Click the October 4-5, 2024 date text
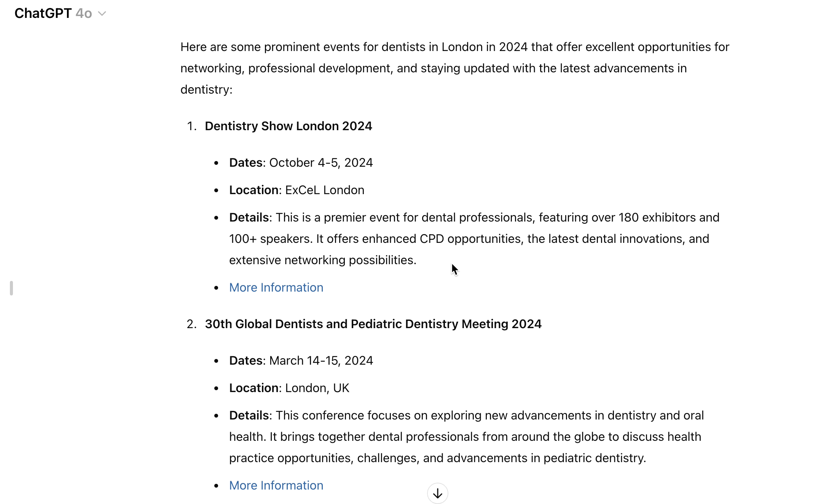 pyautogui.click(x=321, y=163)
